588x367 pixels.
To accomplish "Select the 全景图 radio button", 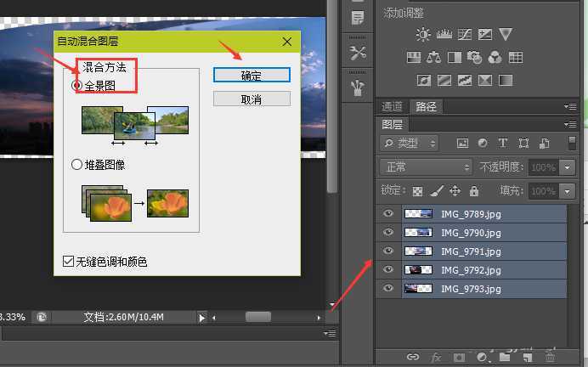I will (77, 86).
